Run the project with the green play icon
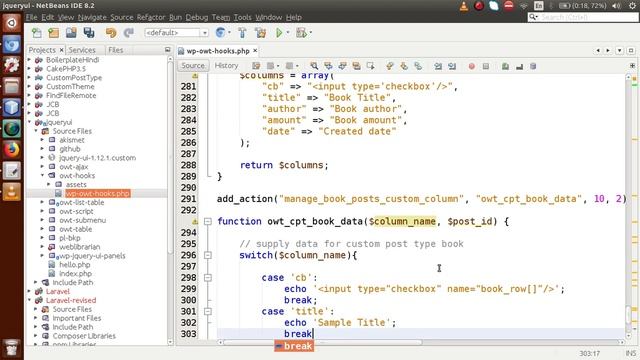The image size is (640, 360). tap(279, 33)
